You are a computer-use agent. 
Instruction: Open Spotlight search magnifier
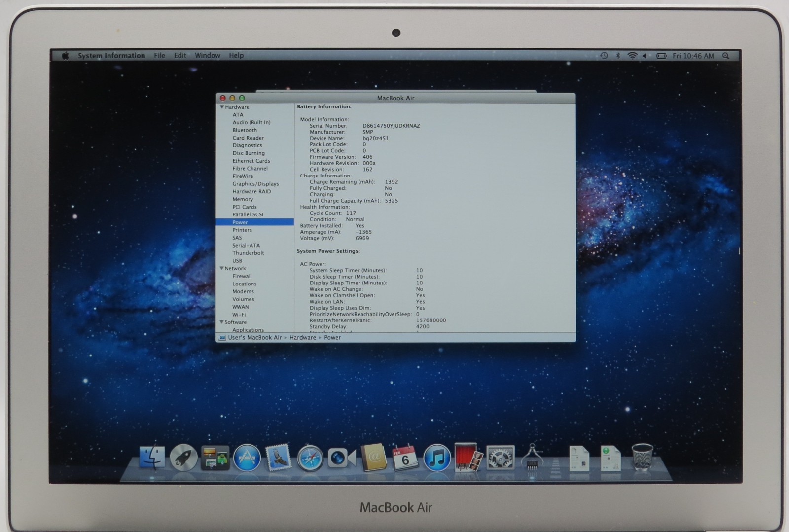[x=726, y=56]
